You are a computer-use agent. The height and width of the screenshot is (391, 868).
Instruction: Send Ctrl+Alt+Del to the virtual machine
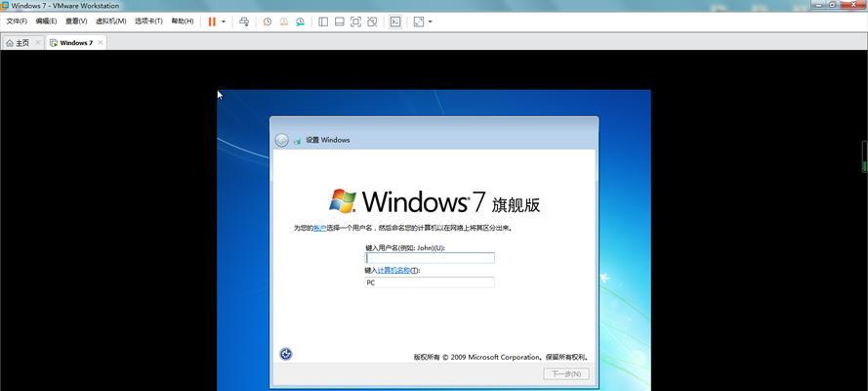(x=244, y=22)
